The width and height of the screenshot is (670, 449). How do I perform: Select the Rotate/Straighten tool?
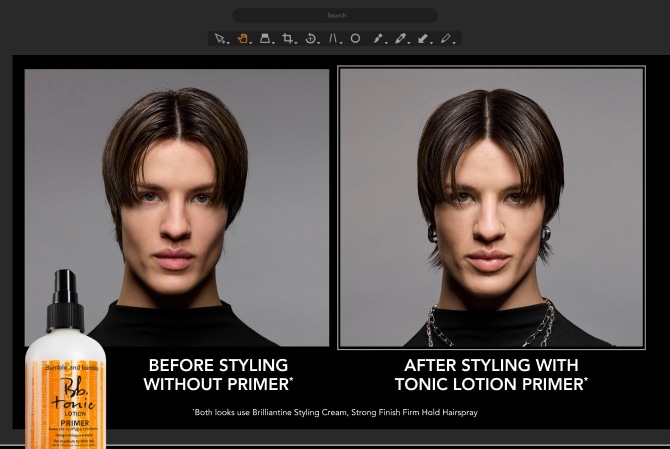click(x=310, y=39)
